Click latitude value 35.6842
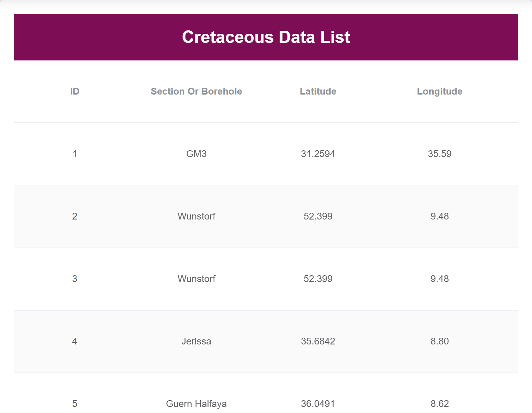 point(318,341)
